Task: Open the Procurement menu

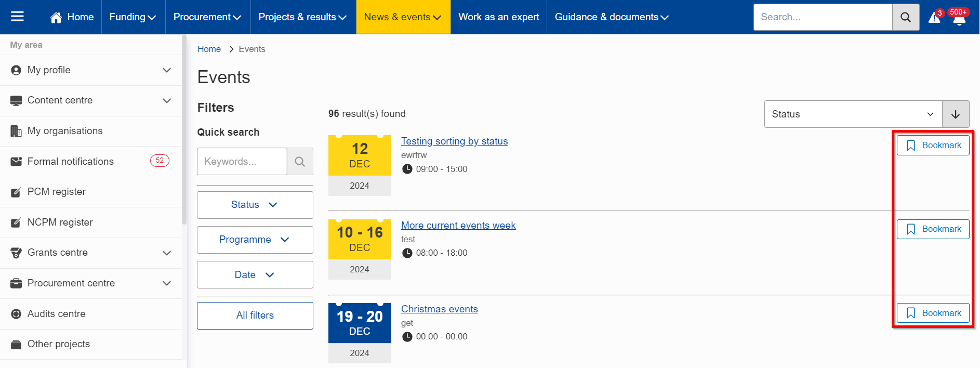Action: point(207,17)
